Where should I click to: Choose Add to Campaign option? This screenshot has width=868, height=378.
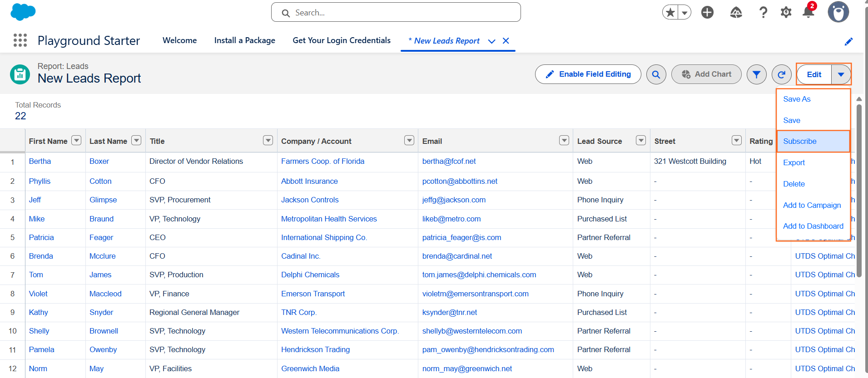pos(812,205)
